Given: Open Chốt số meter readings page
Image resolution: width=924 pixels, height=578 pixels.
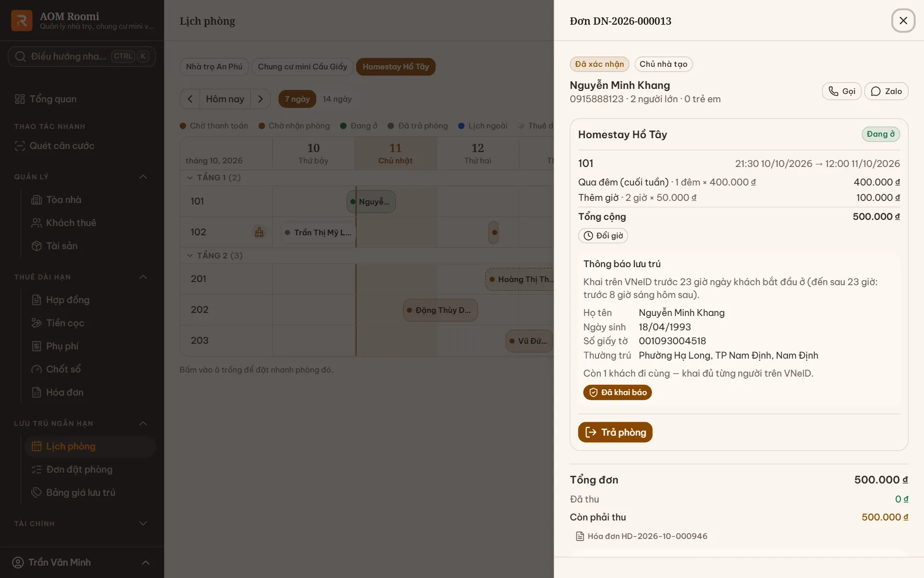Looking at the screenshot, I should [x=90, y=369].
